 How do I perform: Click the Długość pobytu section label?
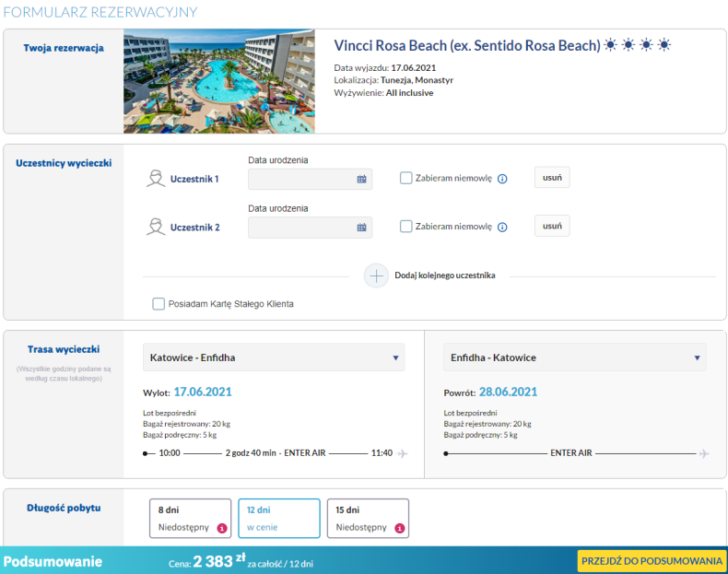click(x=64, y=508)
